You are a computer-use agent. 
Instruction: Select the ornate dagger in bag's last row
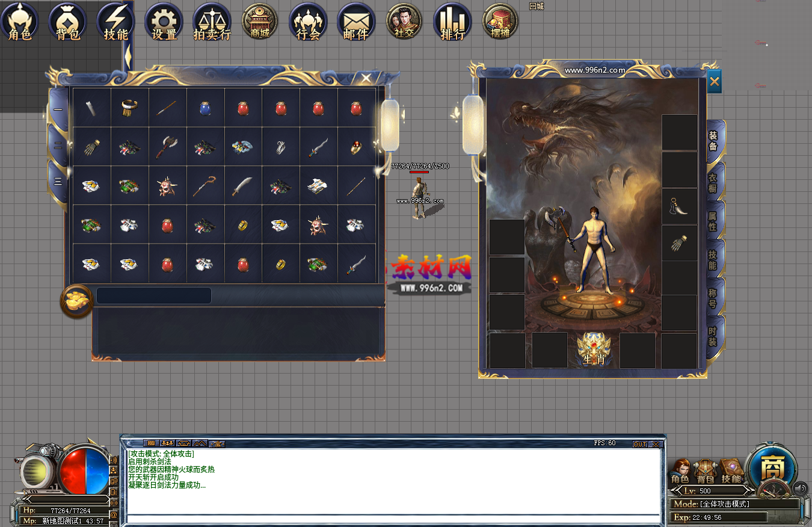(357, 263)
